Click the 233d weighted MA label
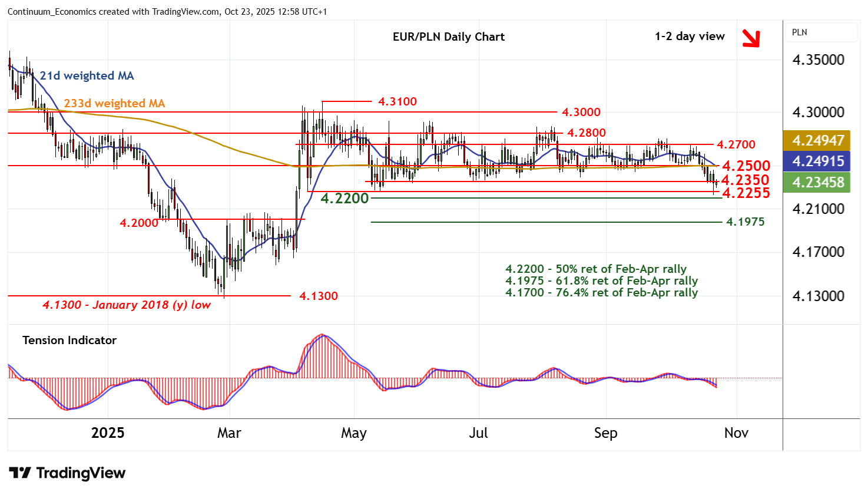Screen dimensions: 868x495 click(x=114, y=103)
